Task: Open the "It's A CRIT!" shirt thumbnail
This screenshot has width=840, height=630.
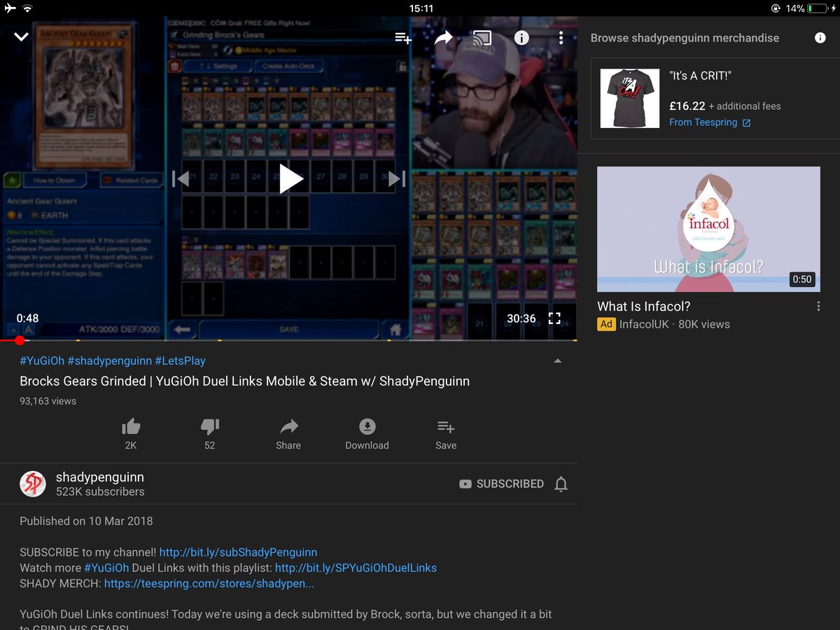Action: (x=630, y=98)
